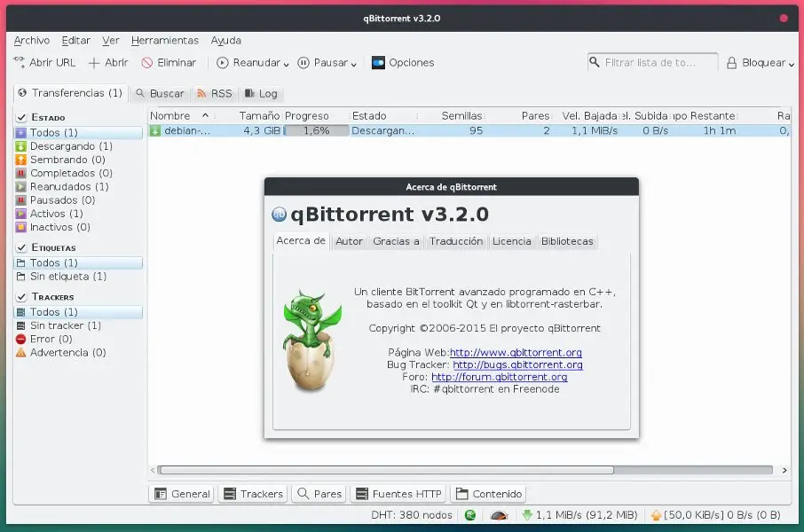Click the debian torrent download icon
804x532 pixels.
[154, 130]
